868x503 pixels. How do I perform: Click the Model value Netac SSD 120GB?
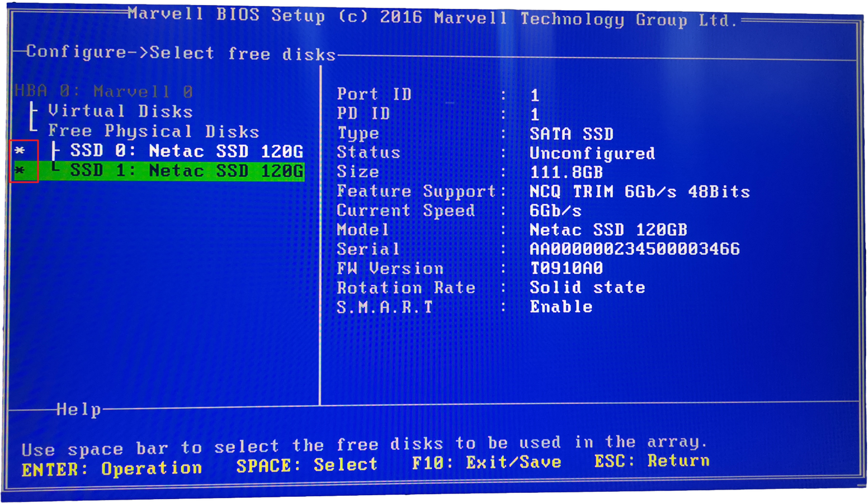click(608, 230)
